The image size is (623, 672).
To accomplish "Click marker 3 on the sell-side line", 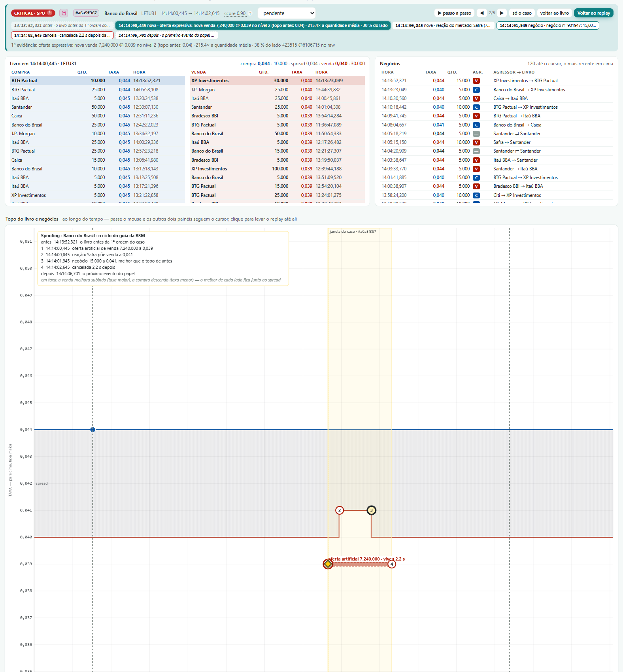I will pyautogui.click(x=371, y=510).
